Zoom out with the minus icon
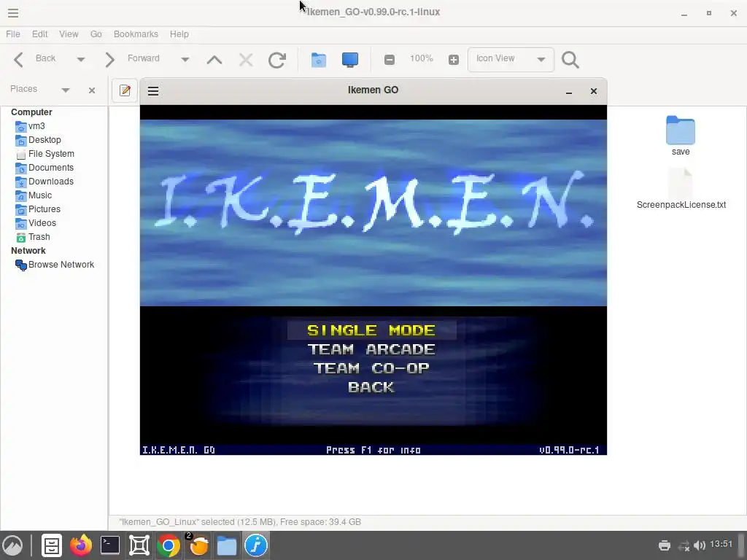This screenshot has height=560, width=747. point(390,60)
